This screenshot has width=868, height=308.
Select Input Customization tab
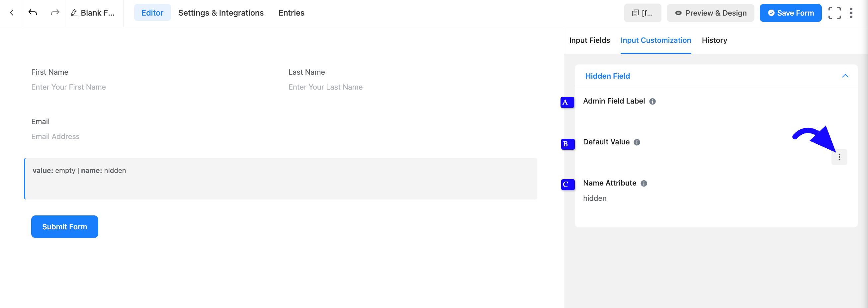coord(656,40)
